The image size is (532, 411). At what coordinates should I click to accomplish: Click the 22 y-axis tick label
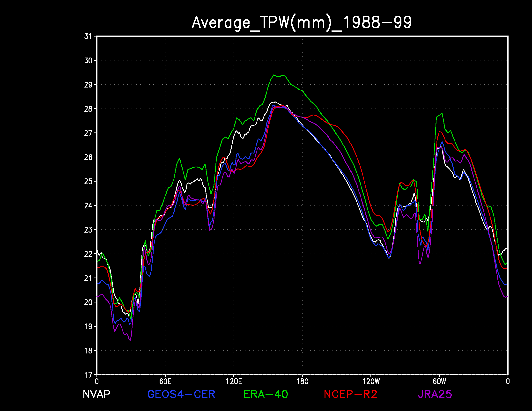[88, 254]
